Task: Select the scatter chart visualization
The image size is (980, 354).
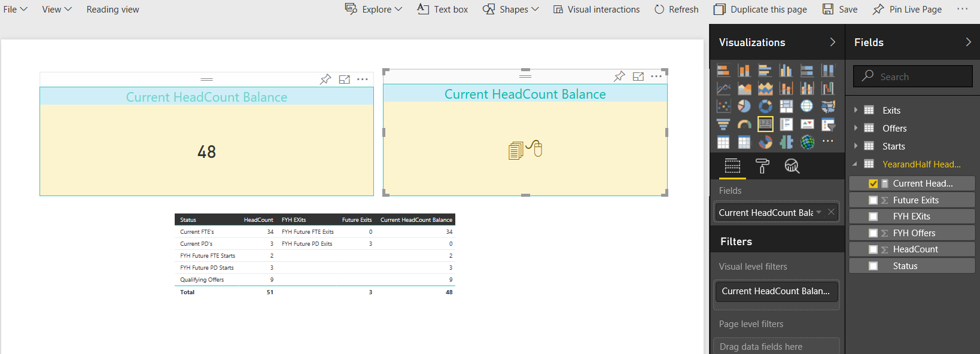Action: [723, 106]
